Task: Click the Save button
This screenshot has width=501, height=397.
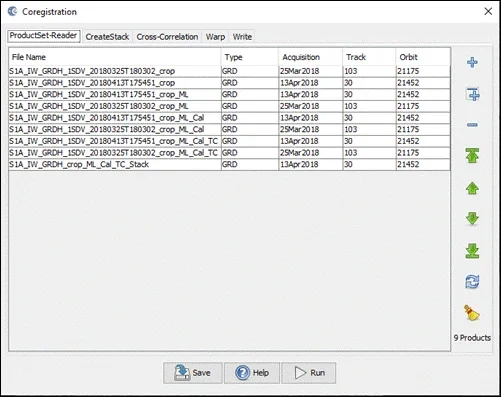Action: pyautogui.click(x=193, y=373)
